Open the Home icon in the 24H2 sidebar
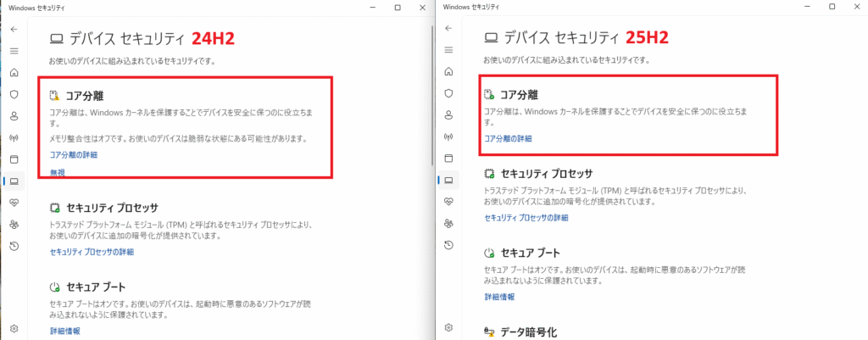Image resolution: width=868 pixels, height=340 pixels. pyautogui.click(x=14, y=72)
